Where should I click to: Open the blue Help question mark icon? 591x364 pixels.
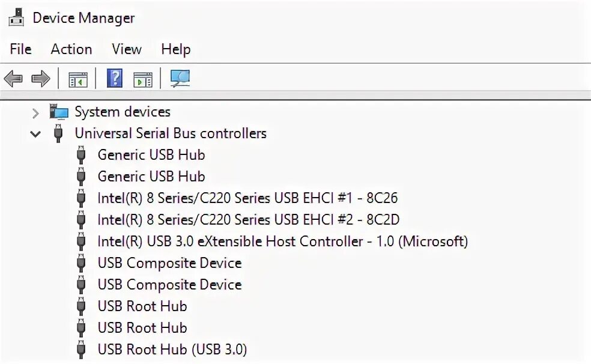115,78
